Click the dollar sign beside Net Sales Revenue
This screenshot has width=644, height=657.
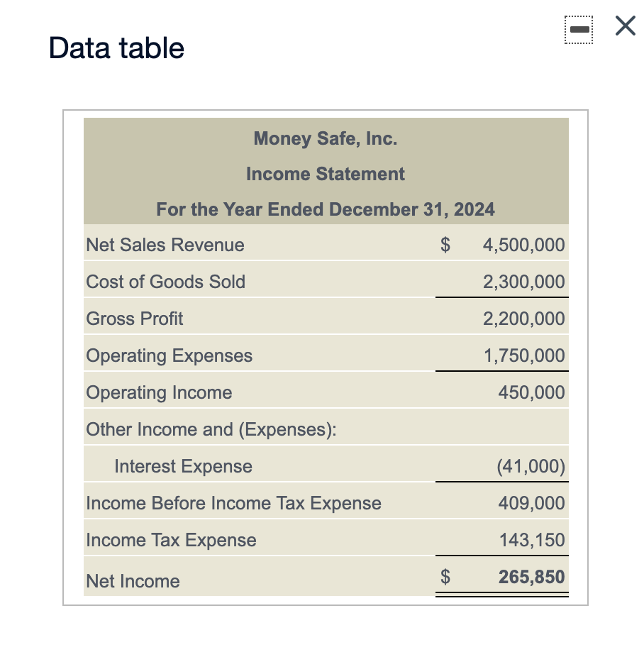tap(445, 244)
